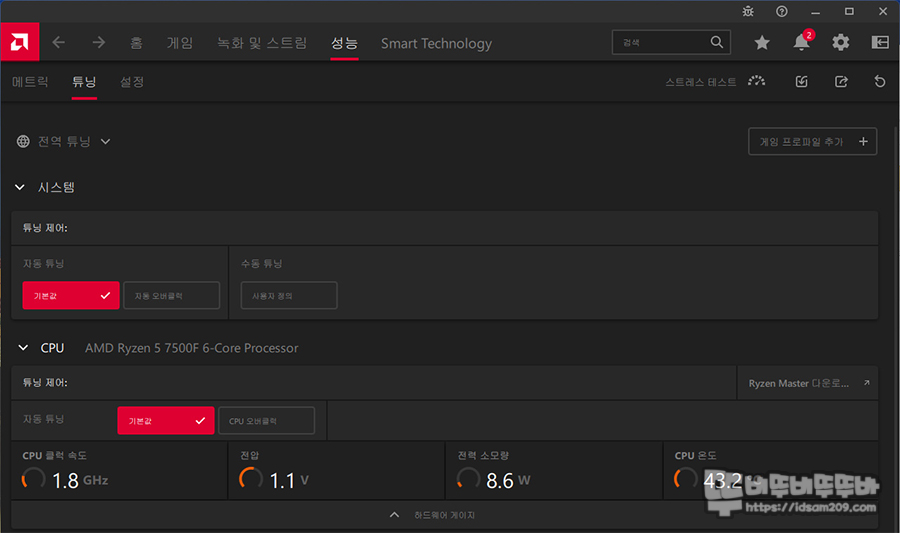Click 게임 프로파일 추가 button
Screen dimensions: 900x533
[812, 141]
